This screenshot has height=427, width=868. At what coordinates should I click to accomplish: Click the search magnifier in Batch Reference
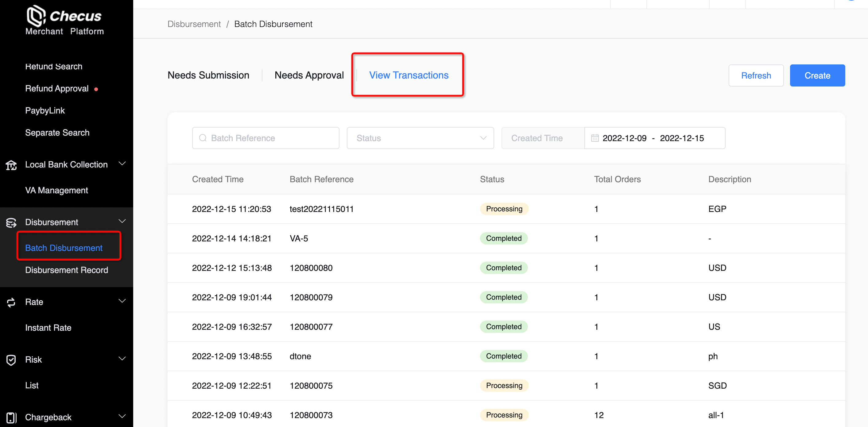[203, 138]
